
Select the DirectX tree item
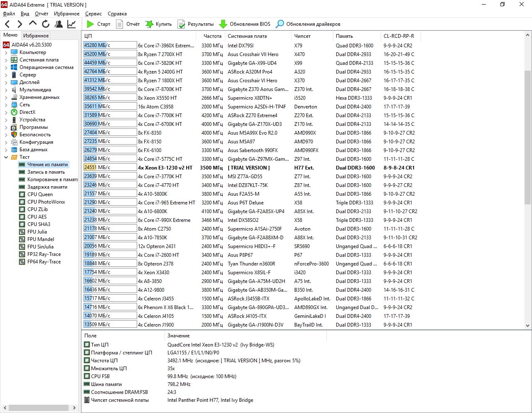point(27,112)
